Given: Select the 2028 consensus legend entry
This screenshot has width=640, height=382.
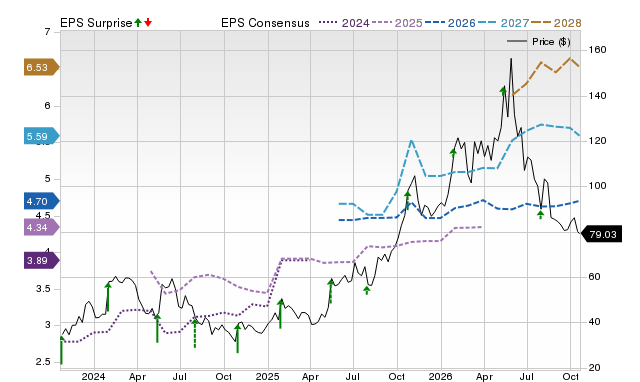Looking at the screenshot, I should pyautogui.click(x=556, y=23).
